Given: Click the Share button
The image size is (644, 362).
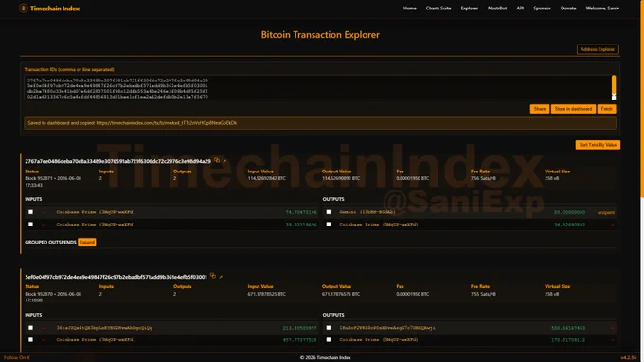Looking at the screenshot, I should click(540, 109).
